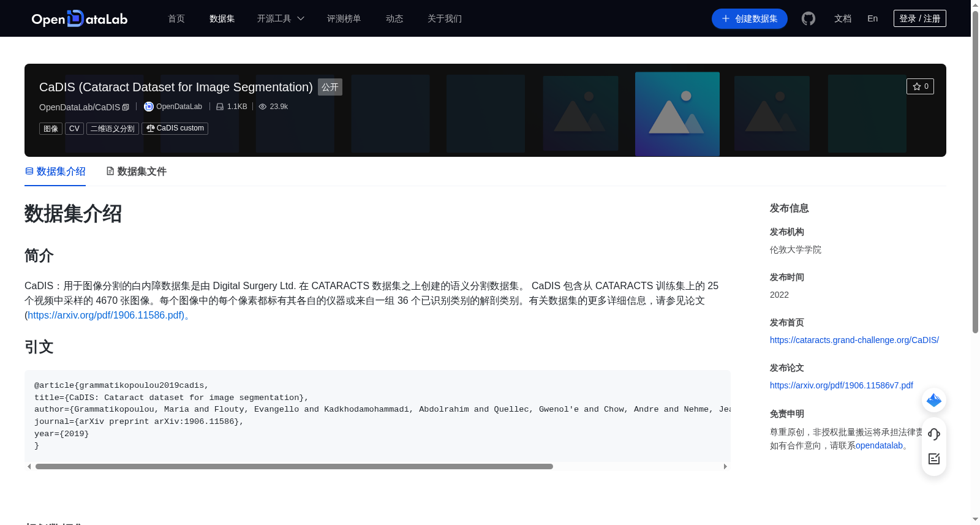Click the CaDIS dataset title
Screen dimensions: 980x525
pos(176,87)
